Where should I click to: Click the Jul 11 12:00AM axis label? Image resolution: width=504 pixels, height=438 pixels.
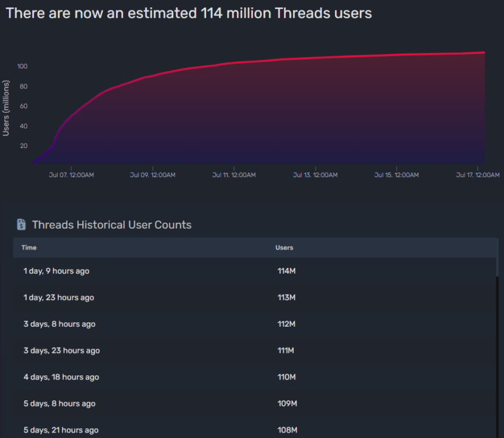click(233, 175)
